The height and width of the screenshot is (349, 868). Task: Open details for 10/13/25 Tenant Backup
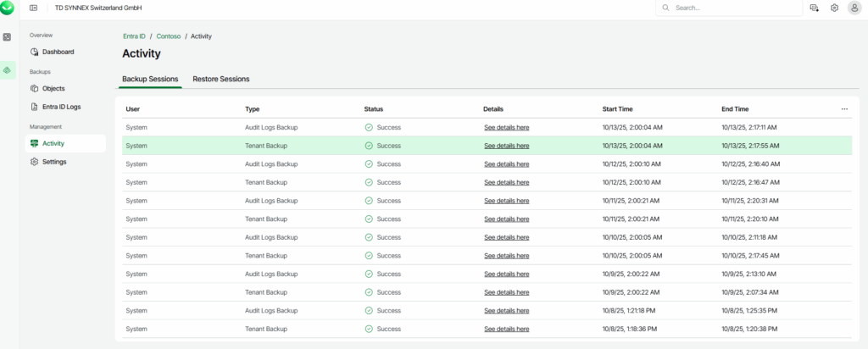click(506, 146)
